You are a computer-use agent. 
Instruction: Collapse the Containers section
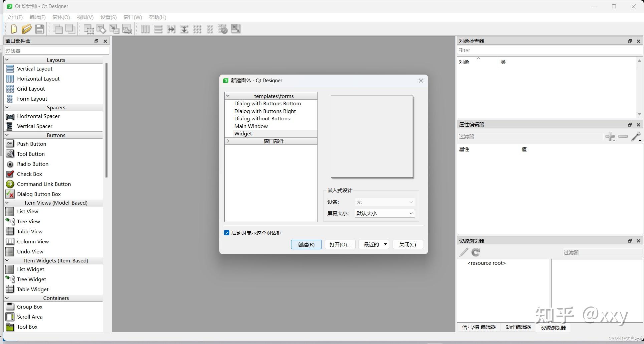click(7, 298)
